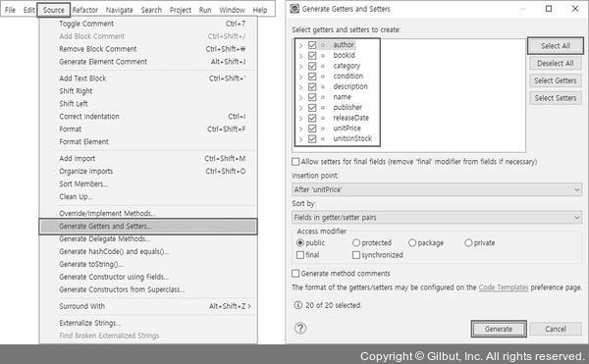The image size is (589, 364).
Task: Open the Code Templates preference link
Action: 504,287
